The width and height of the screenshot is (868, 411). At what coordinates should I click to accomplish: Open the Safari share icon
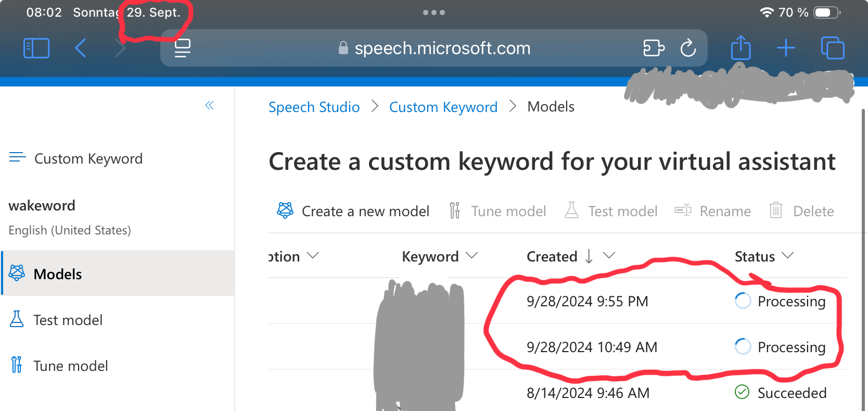pos(741,47)
